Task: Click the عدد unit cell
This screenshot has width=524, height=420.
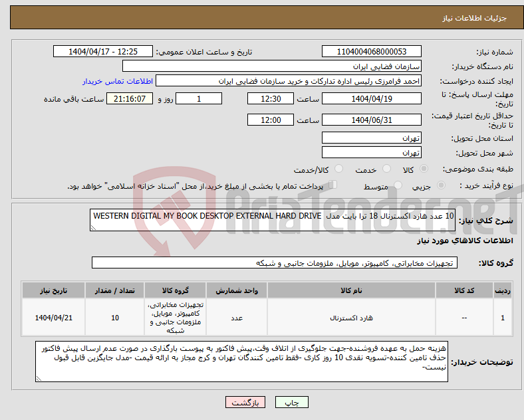Action: 237,318
